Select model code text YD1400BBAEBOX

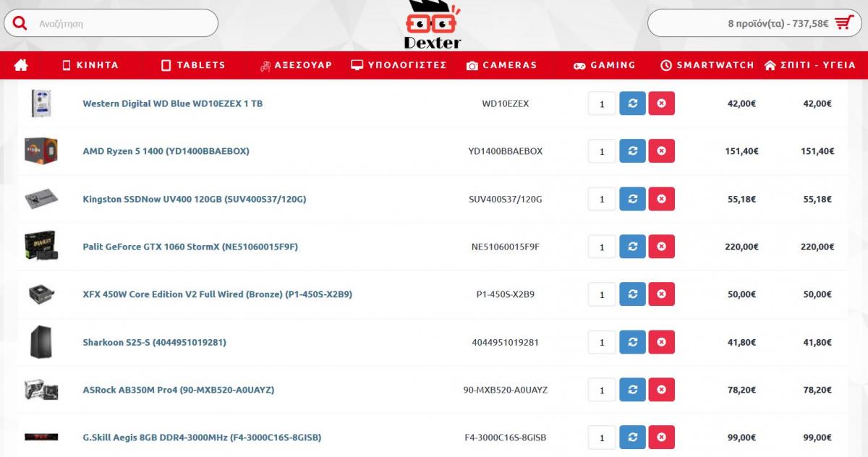[506, 151]
